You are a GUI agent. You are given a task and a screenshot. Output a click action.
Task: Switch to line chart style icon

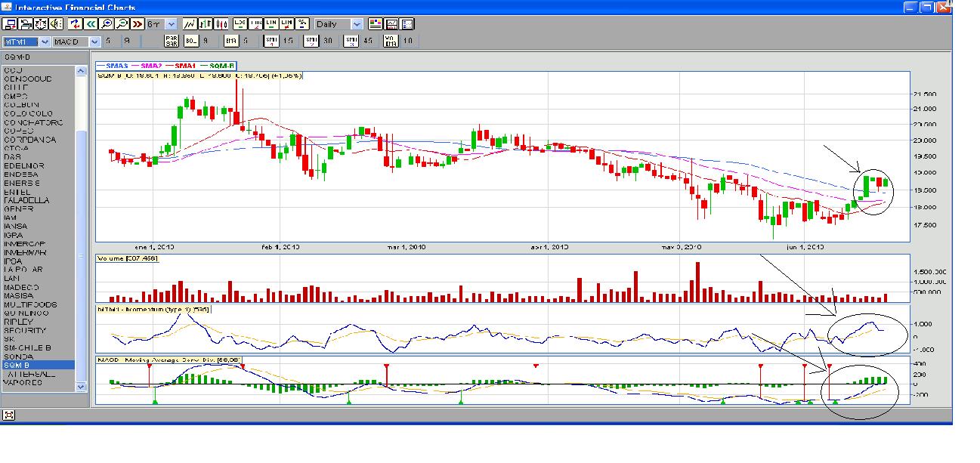188,24
